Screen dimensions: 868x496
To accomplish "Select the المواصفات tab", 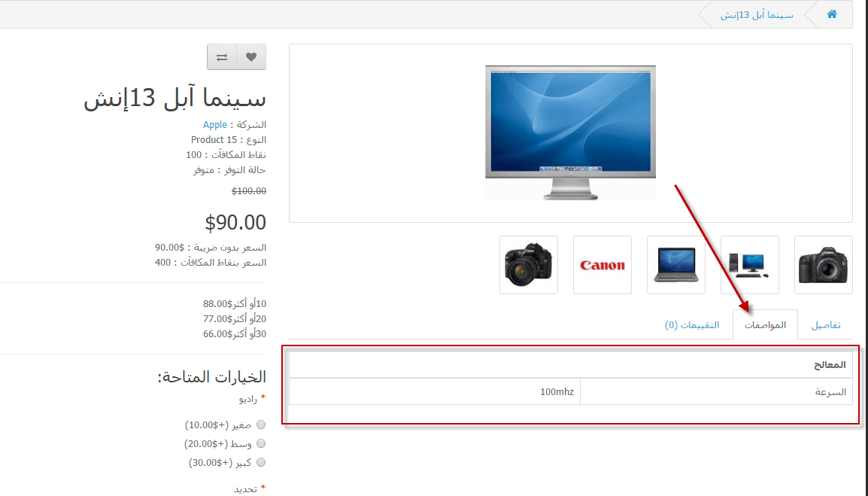I will click(765, 324).
